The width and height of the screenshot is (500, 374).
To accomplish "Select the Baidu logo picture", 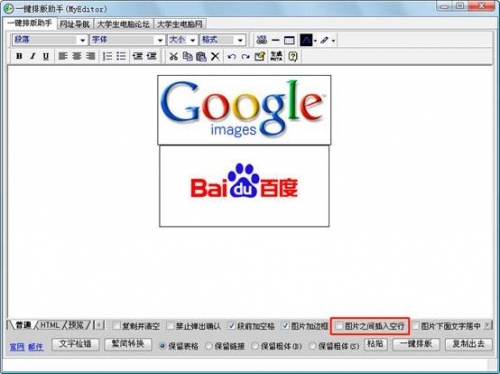I will pyautogui.click(x=244, y=186).
